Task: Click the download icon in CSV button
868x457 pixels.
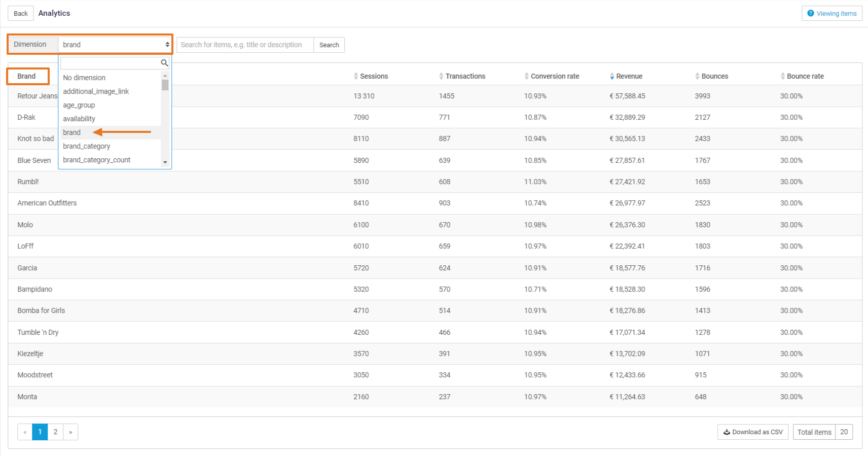Action: pyautogui.click(x=727, y=432)
